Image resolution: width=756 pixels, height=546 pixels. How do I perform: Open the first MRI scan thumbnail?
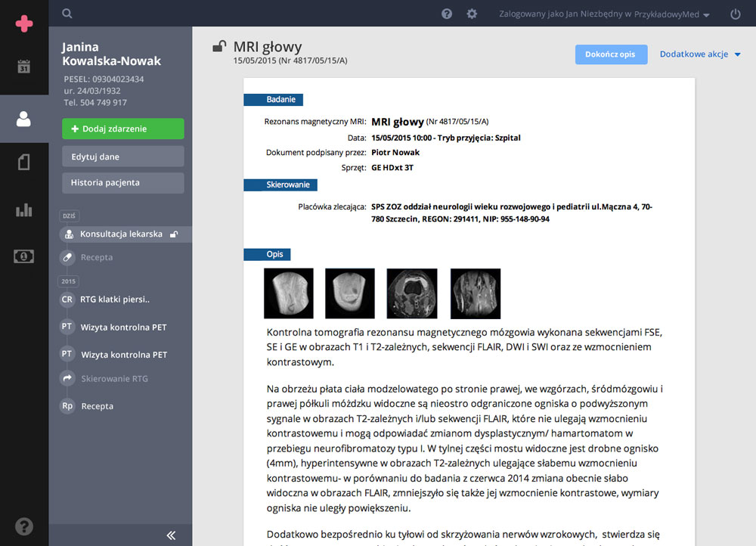pos(288,293)
